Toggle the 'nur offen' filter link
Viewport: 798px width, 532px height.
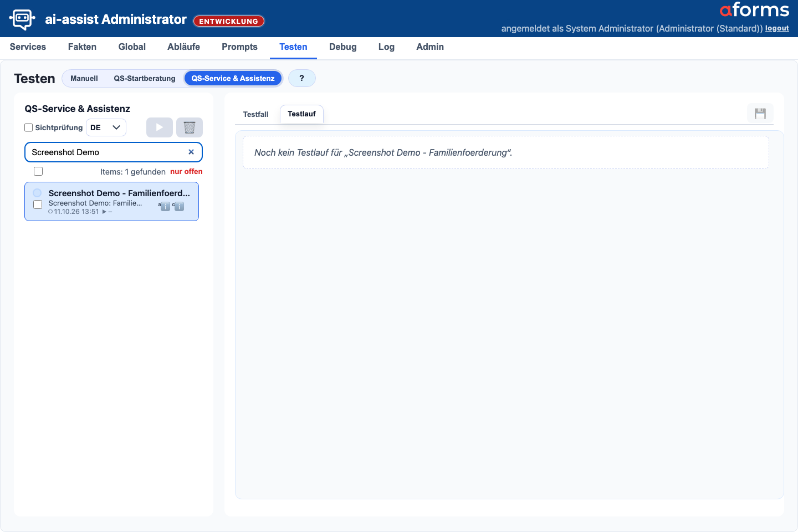tap(186, 172)
